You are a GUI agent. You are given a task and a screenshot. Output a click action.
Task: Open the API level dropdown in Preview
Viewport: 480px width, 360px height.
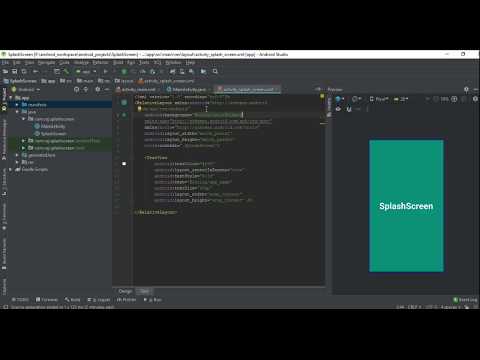(x=401, y=99)
